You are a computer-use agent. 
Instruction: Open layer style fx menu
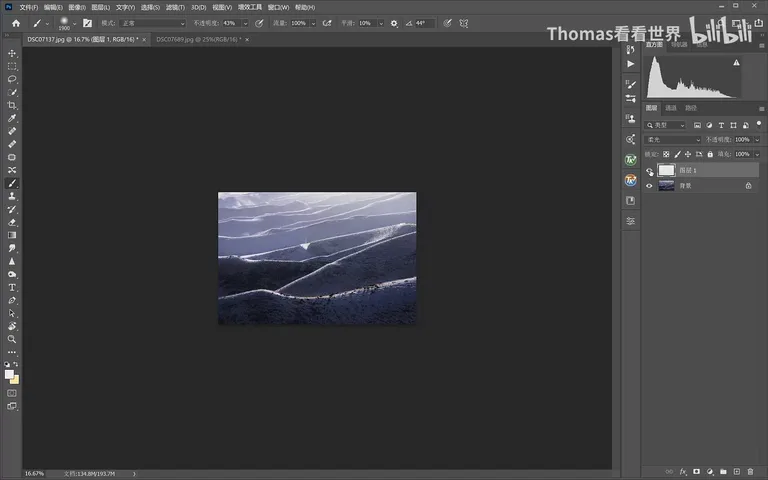(683, 472)
